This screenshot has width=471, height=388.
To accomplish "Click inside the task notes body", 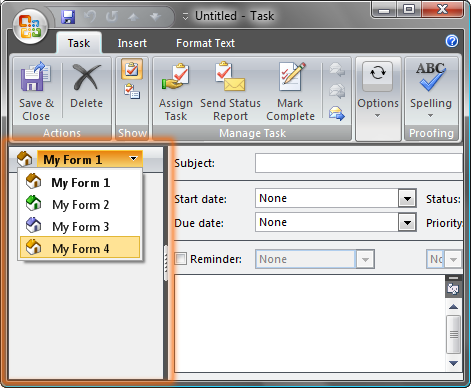I will [309, 323].
